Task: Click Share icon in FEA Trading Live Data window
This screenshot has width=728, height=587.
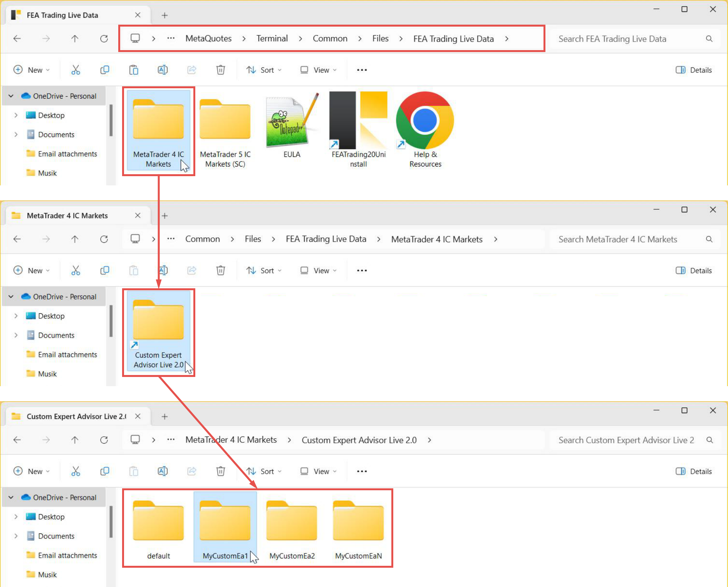Action: pos(191,70)
